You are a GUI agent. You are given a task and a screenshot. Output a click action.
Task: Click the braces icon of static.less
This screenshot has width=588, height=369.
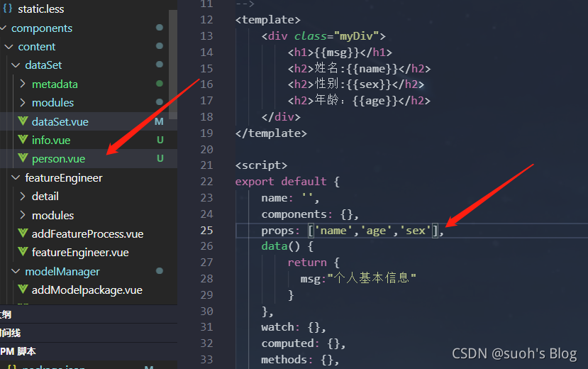pos(8,9)
